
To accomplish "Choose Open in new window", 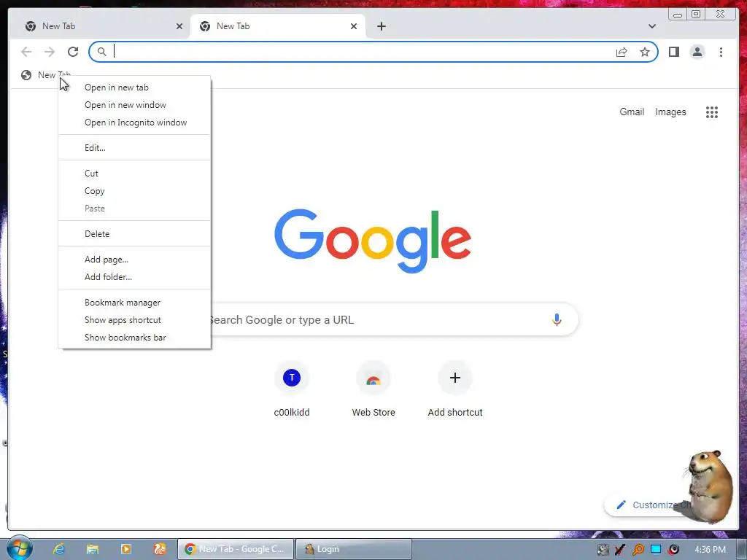I will 134,105.
